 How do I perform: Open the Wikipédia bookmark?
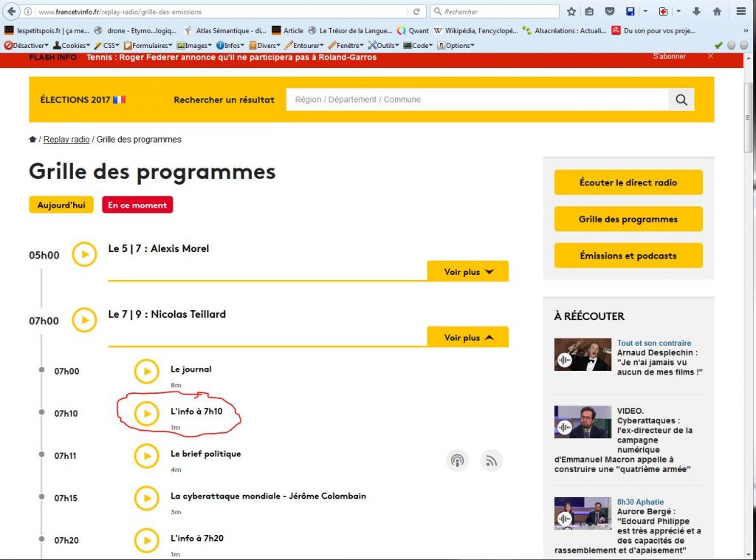480,30
